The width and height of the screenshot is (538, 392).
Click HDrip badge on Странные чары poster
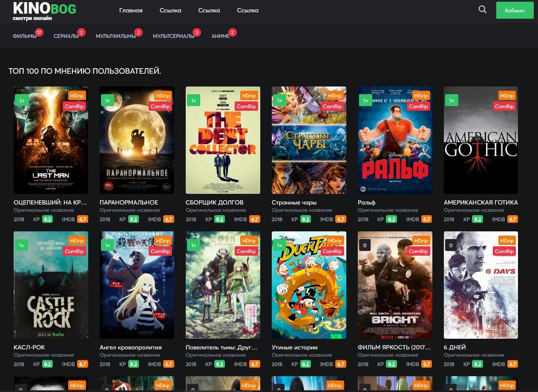(335, 96)
